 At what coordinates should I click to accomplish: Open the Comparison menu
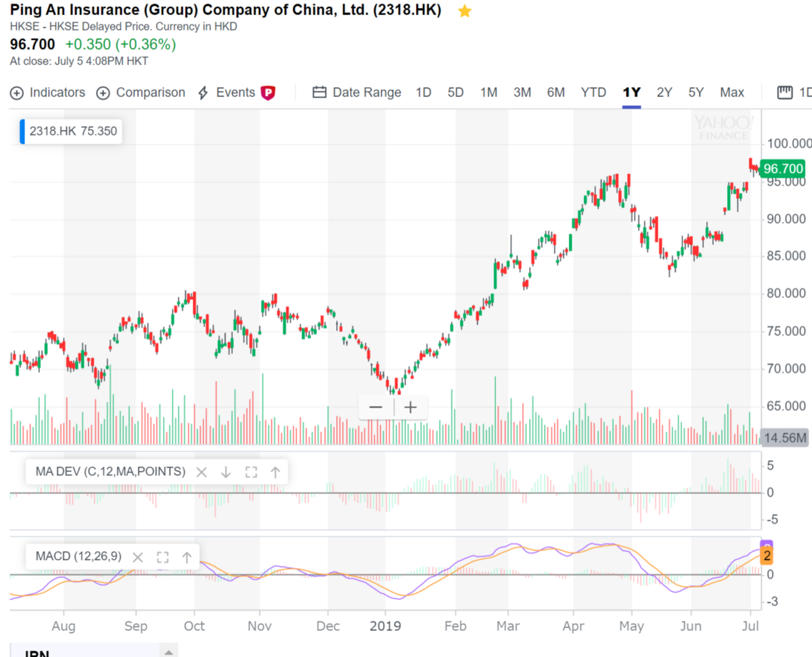point(141,92)
